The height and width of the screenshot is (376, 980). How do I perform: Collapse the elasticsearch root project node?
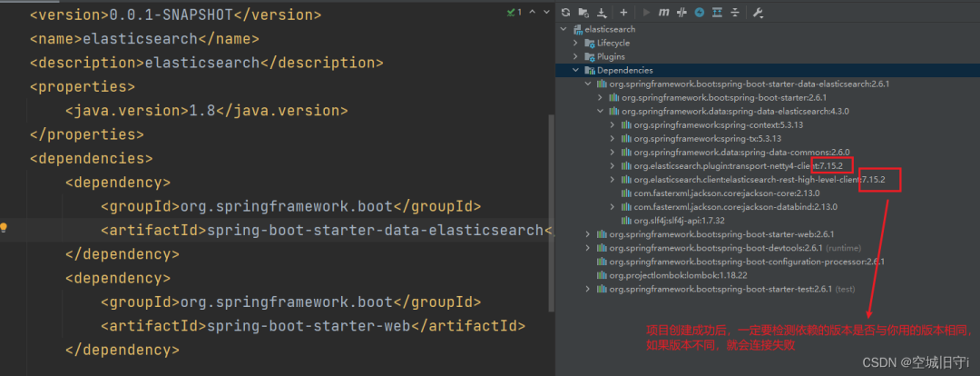(564, 29)
